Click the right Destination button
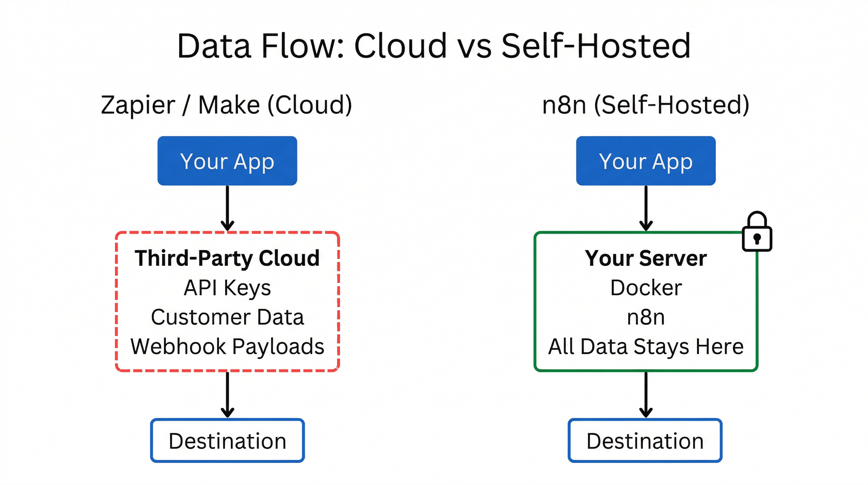868x485 pixels. pyautogui.click(x=645, y=440)
